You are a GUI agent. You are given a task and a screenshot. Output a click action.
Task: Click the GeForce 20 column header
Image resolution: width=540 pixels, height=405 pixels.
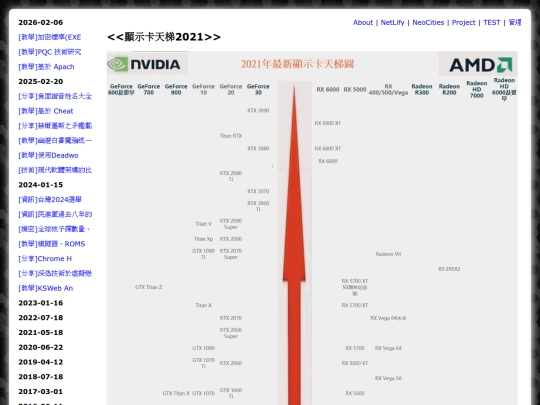pyautogui.click(x=231, y=90)
